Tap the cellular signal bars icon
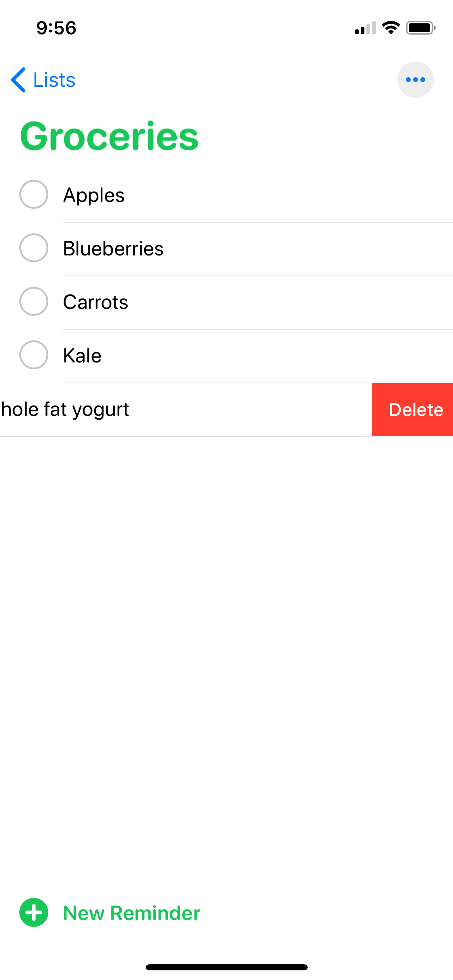Image resolution: width=453 pixels, height=980 pixels. [365, 28]
